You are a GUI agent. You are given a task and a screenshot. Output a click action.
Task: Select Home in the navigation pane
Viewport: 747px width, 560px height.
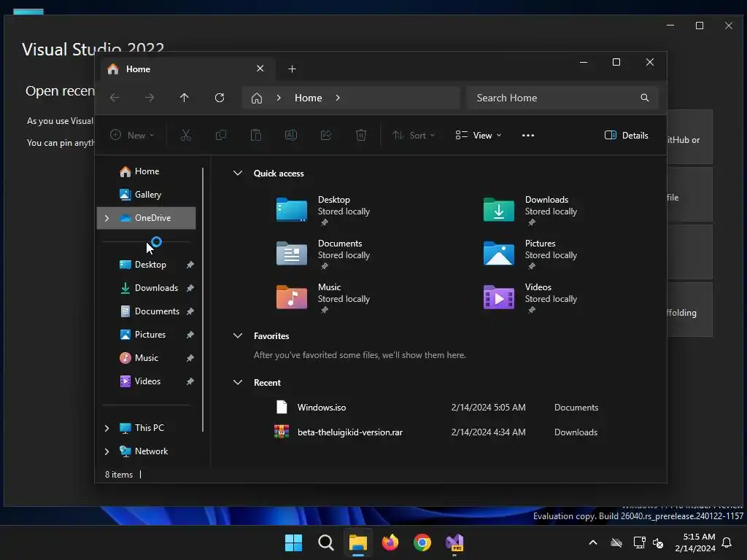147,171
